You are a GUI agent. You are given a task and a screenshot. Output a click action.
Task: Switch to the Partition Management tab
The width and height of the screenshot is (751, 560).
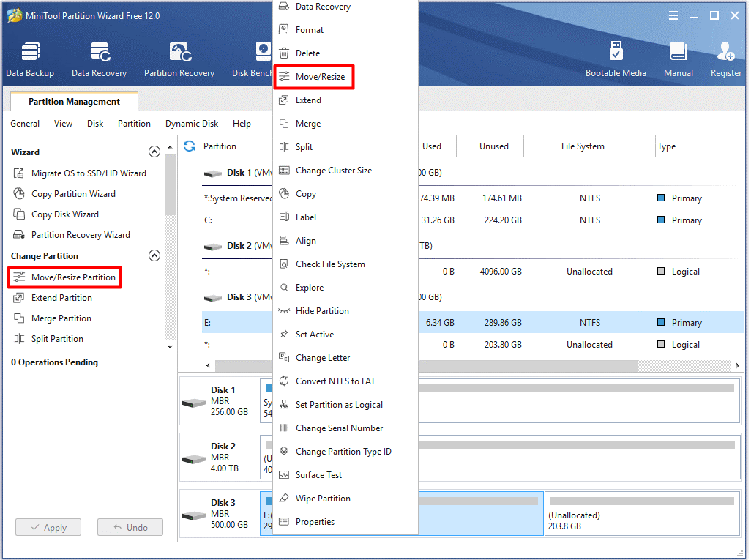point(73,101)
